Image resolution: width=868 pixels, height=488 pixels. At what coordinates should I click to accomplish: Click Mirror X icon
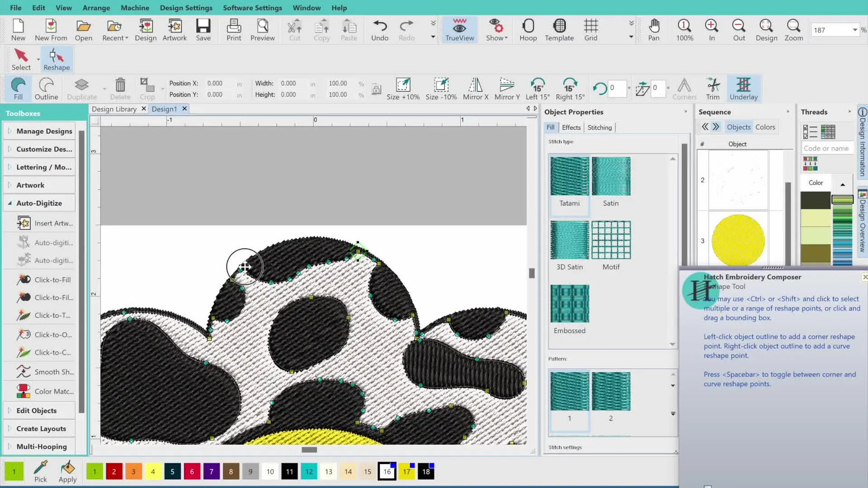coord(476,88)
